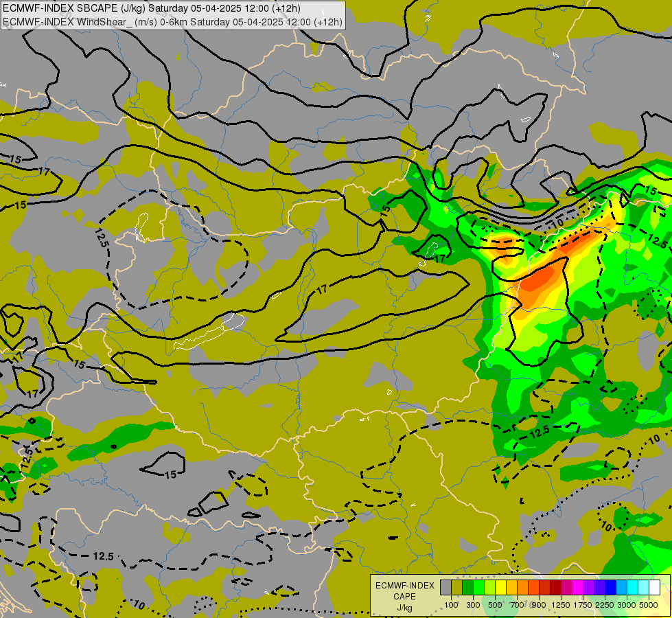The height and width of the screenshot is (618, 672).
Task: Select the bright magenta legend swatch
Action: click(x=577, y=587)
